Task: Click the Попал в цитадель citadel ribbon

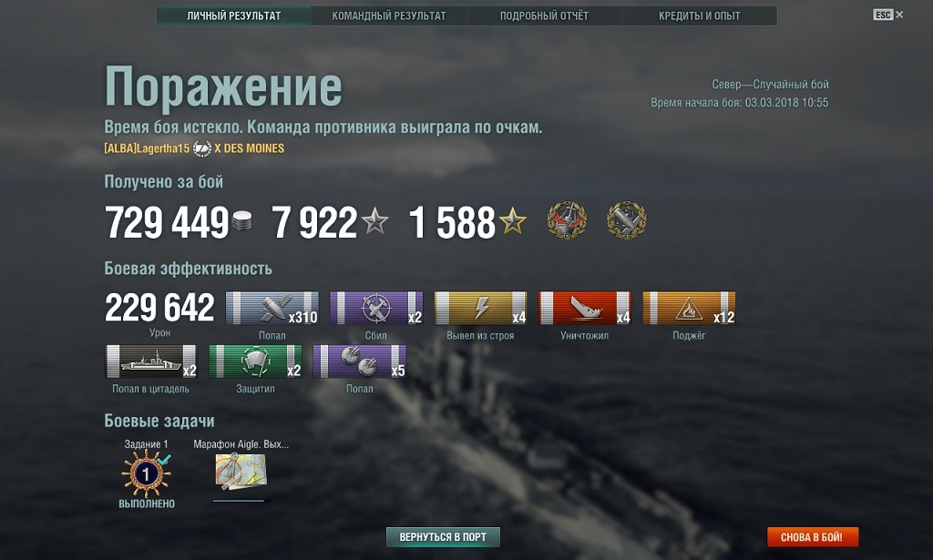Action: click(x=151, y=361)
